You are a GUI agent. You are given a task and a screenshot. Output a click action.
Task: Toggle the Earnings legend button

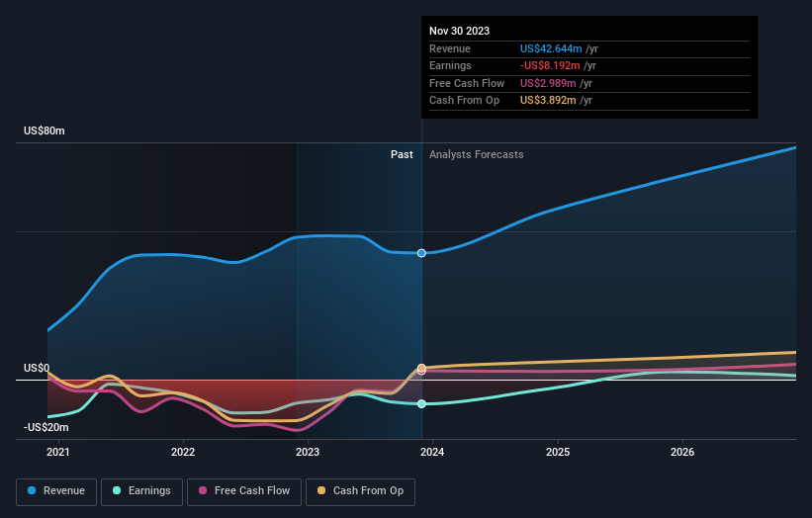(141, 491)
